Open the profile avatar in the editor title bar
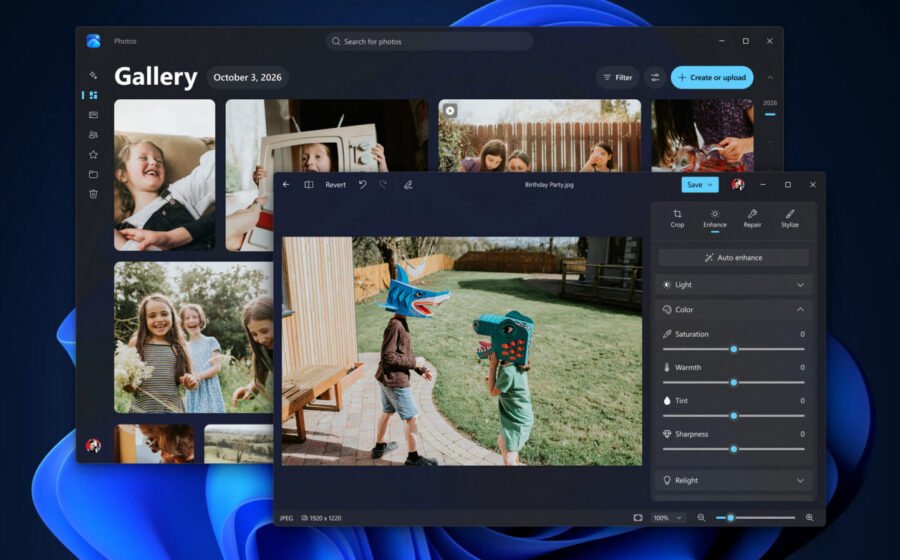Viewport: 900px width, 560px height. click(738, 185)
